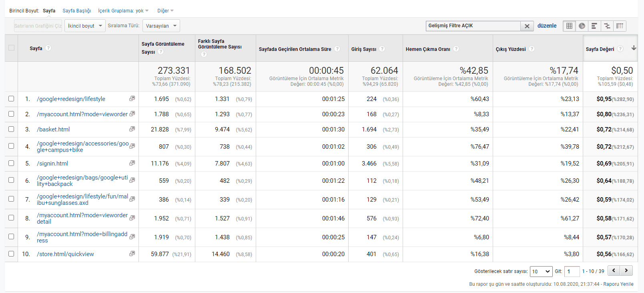This screenshot has width=644, height=293.
Task: Select the /store.html/quickview row checkbox
Action: 11,254
